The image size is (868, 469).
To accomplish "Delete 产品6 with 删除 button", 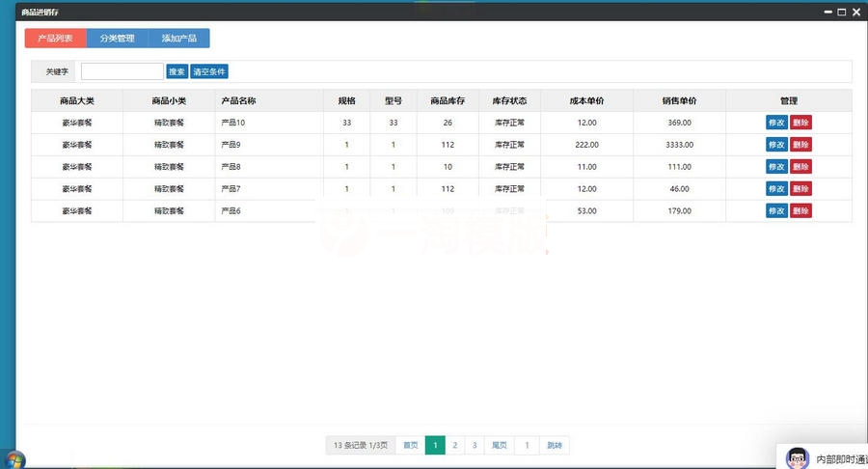I will (x=800, y=211).
